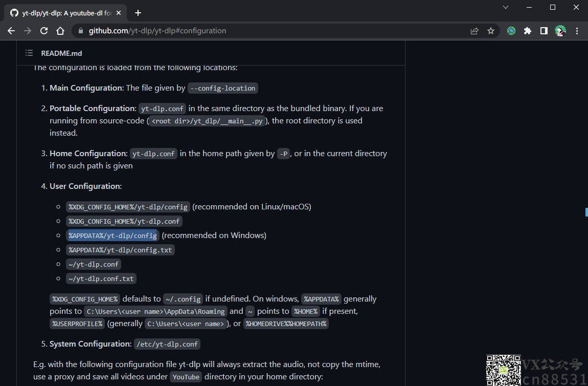
Task: Expand the tab search dropdown
Action: coord(506,7)
